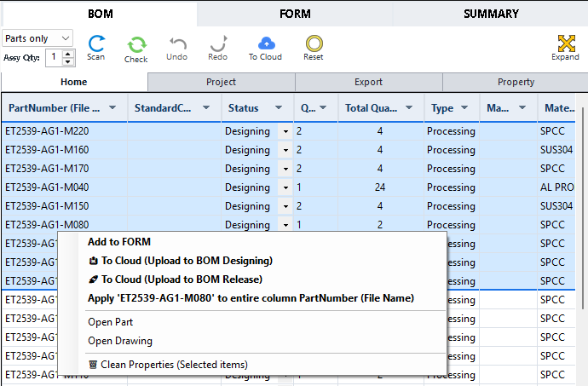
Task: Click the Assy Qty number field
Action: pyautogui.click(x=55, y=58)
